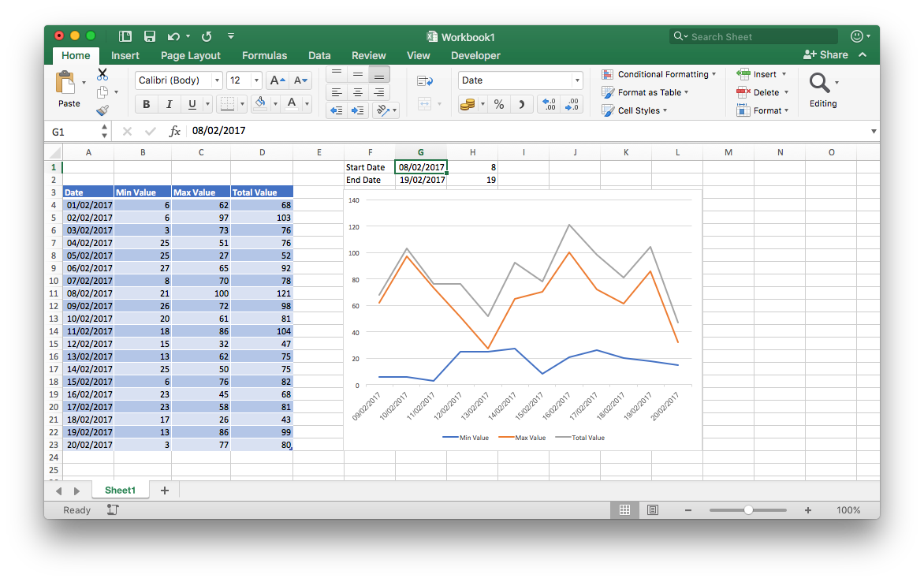Toggle Underline formatting
924x582 pixels.
point(192,104)
